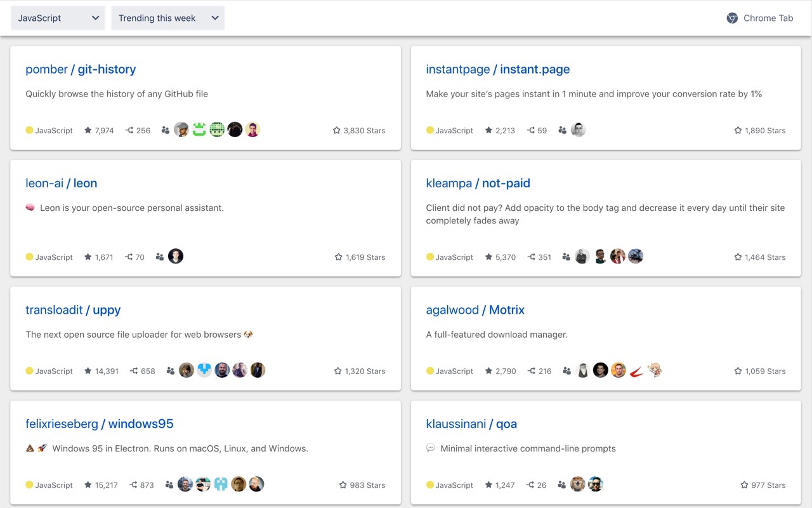Click the outlined star beside 1,059 Stars

point(738,371)
